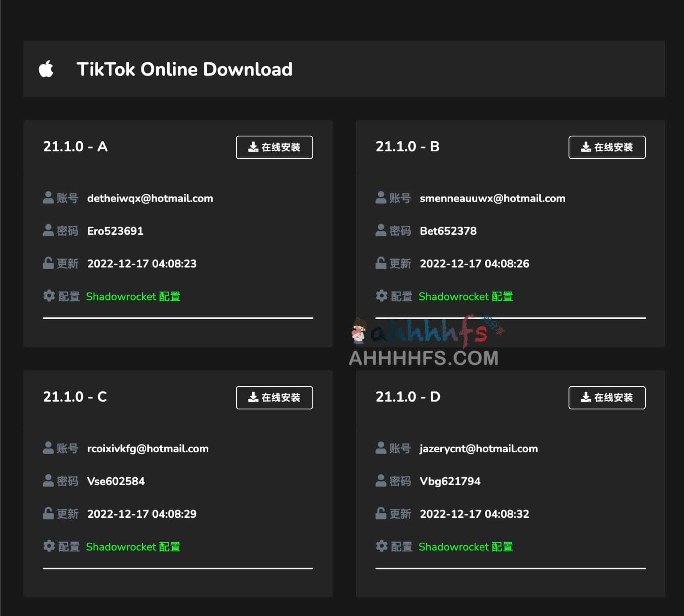Click the Apple logo icon in header
This screenshot has width=684, height=616.
[46, 69]
